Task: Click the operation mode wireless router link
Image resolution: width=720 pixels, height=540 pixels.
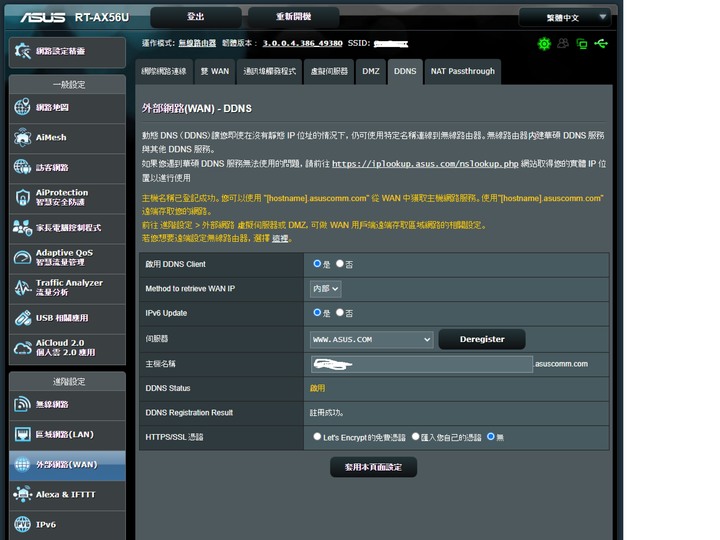Action: click(x=197, y=43)
